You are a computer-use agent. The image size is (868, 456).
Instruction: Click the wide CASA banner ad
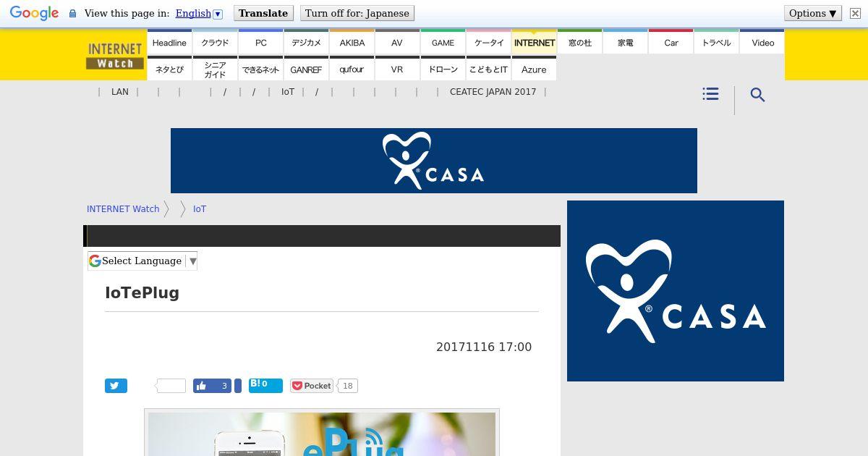[434, 161]
